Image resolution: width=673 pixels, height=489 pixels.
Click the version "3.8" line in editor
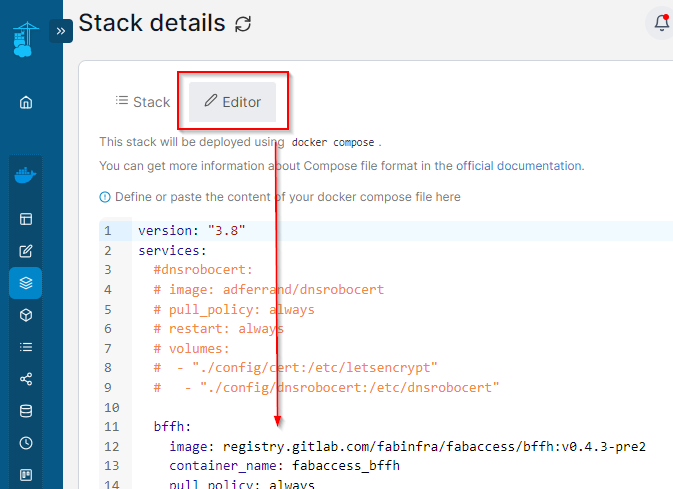192,231
